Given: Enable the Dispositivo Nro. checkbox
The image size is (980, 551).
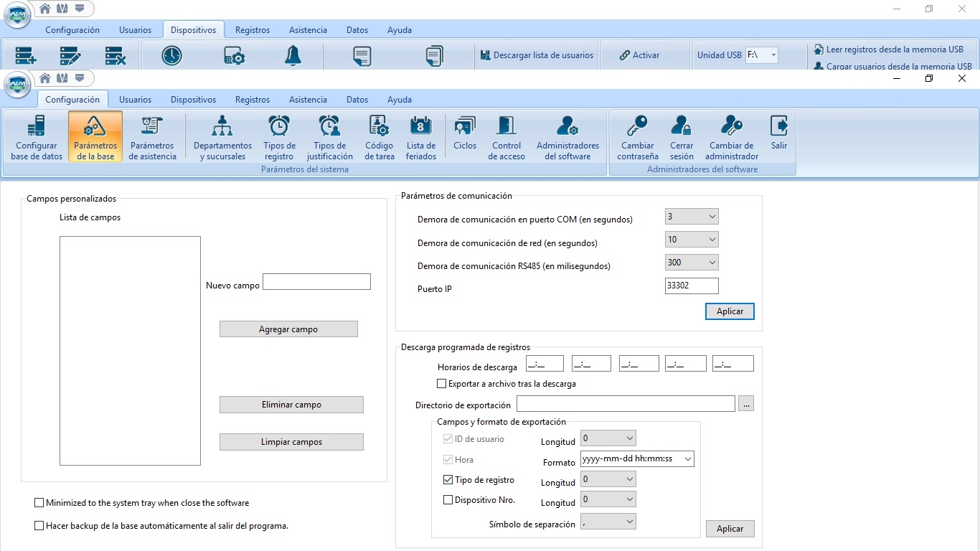Looking at the screenshot, I should (448, 500).
